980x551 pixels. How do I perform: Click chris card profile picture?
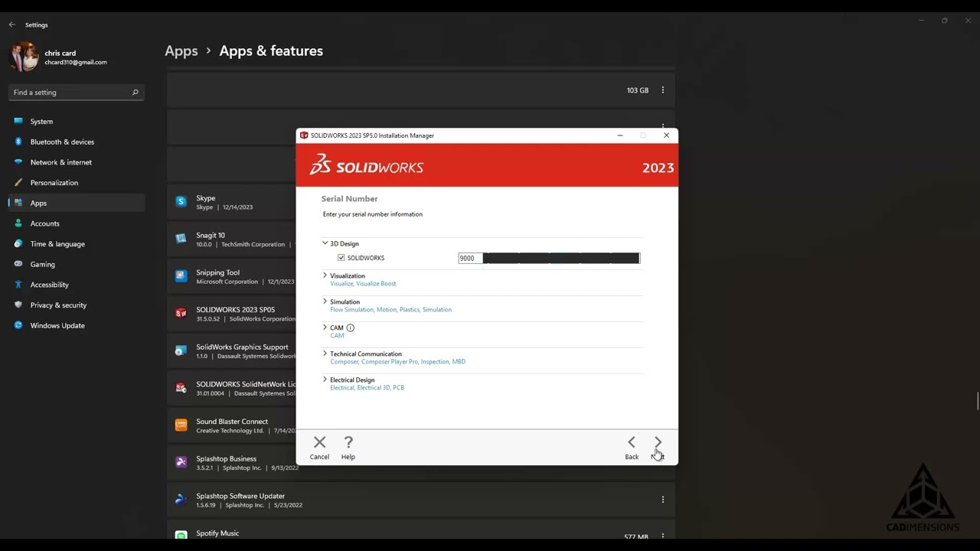pos(23,57)
